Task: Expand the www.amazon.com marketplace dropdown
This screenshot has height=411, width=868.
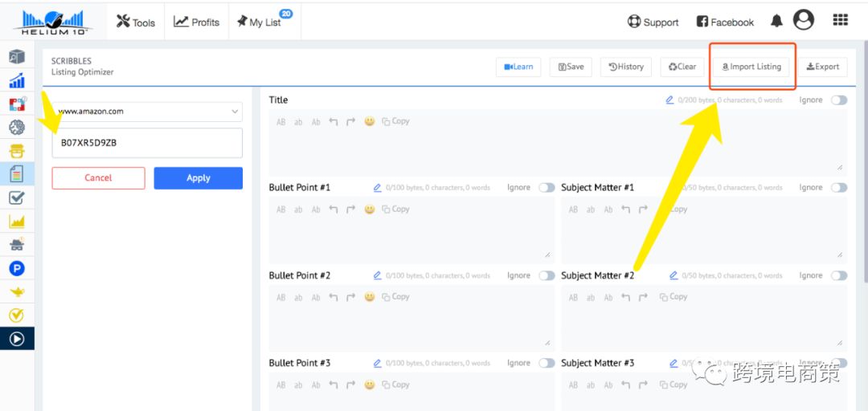Action: tap(147, 112)
